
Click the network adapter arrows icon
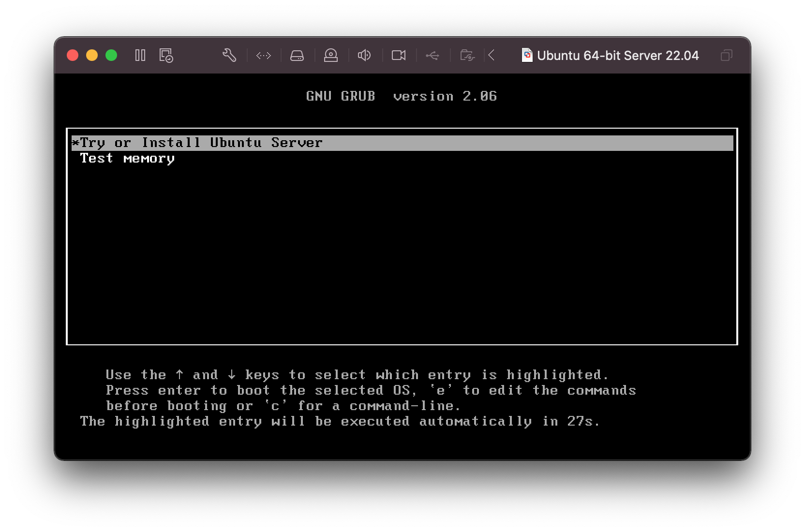tap(264, 56)
